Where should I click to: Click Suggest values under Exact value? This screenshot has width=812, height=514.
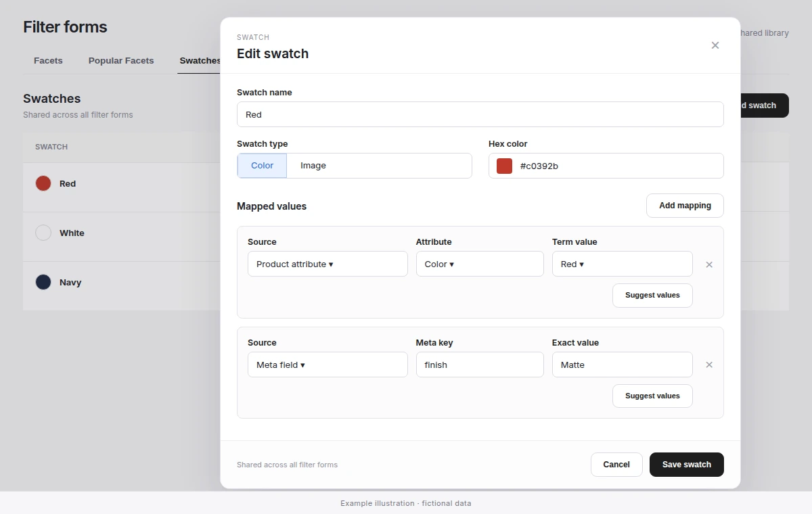pos(652,396)
